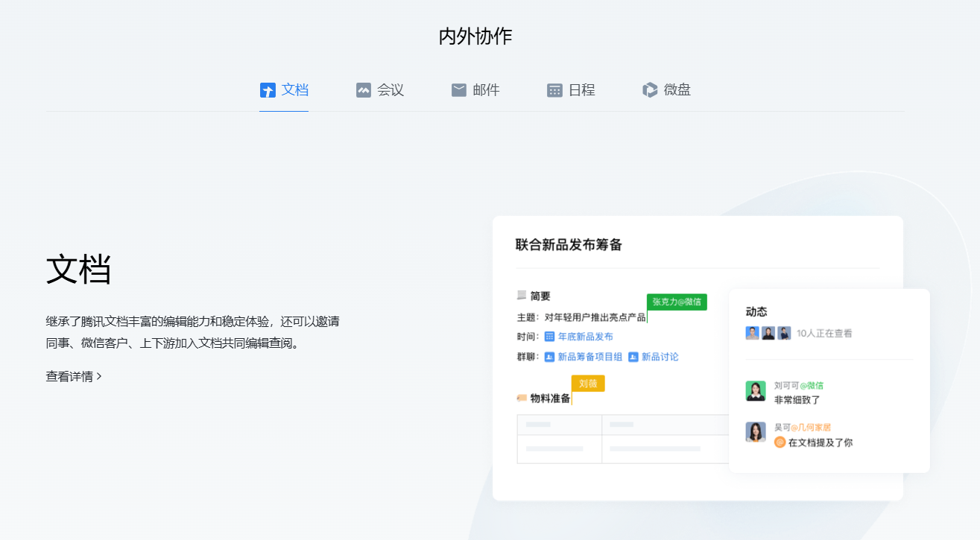This screenshot has height=540, width=980.
Task: Click the document icon beside 简要
Action: (x=522, y=296)
